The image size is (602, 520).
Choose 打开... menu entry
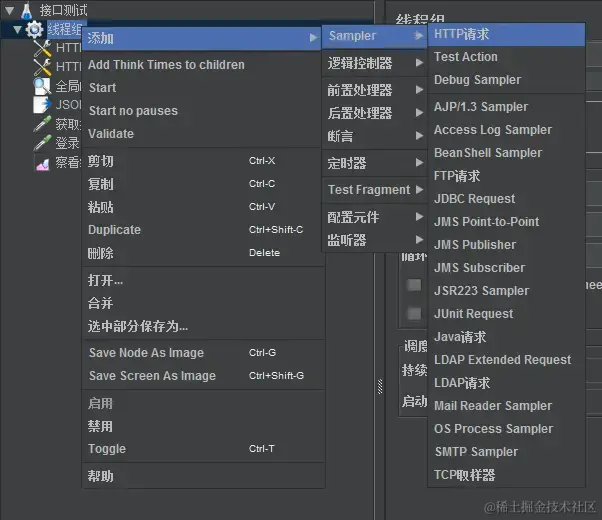(203, 280)
